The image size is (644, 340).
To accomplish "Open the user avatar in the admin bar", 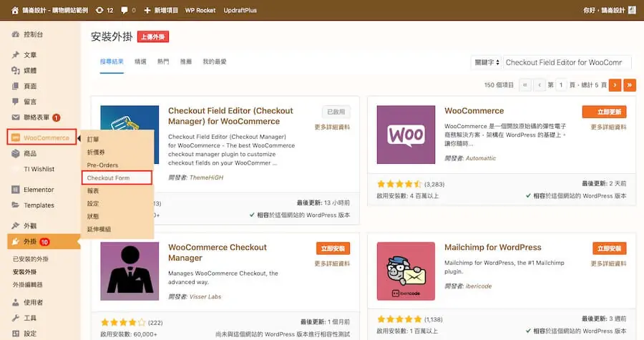I will 632,10.
